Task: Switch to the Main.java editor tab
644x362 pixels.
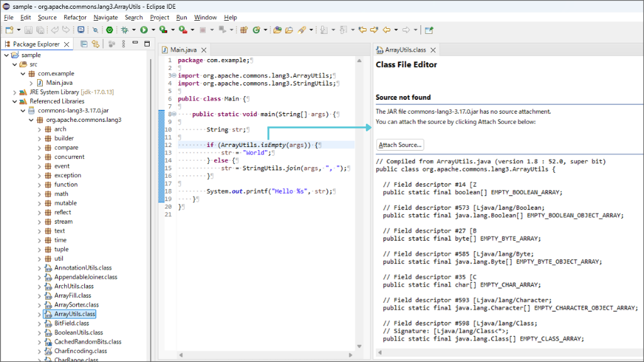Action: 183,50
